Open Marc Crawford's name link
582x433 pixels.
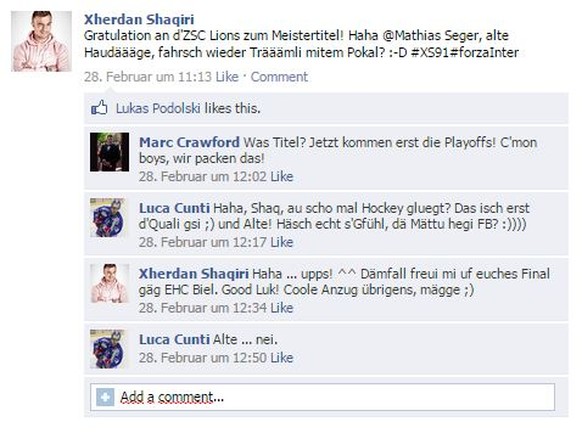point(189,142)
